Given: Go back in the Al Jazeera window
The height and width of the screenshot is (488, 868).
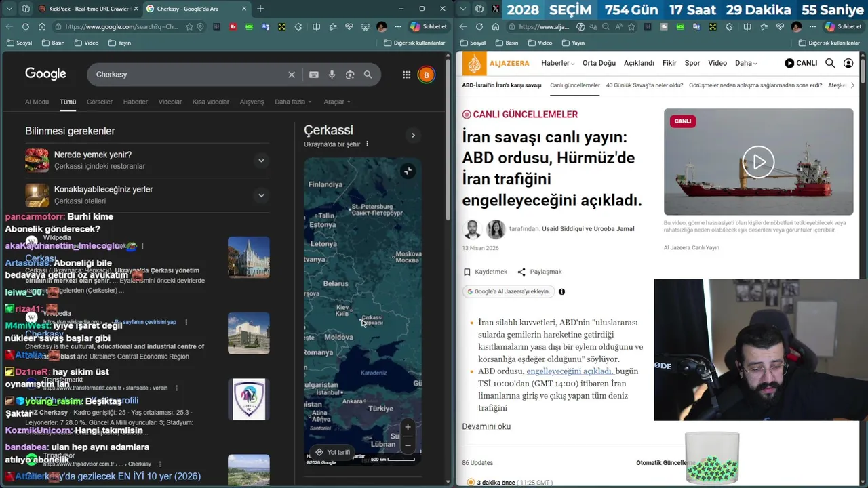Looking at the screenshot, I should [x=462, y=26].
